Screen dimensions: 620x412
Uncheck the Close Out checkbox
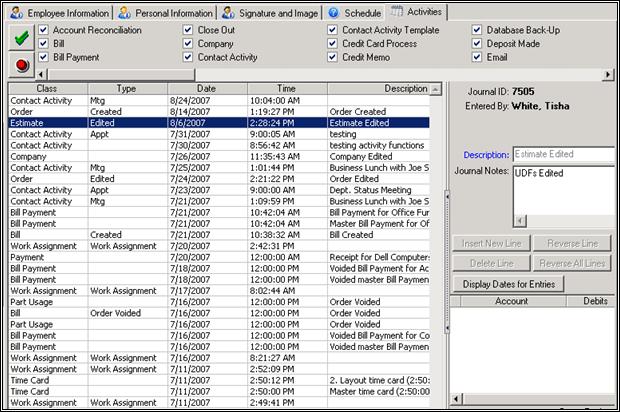click(188, 30)
